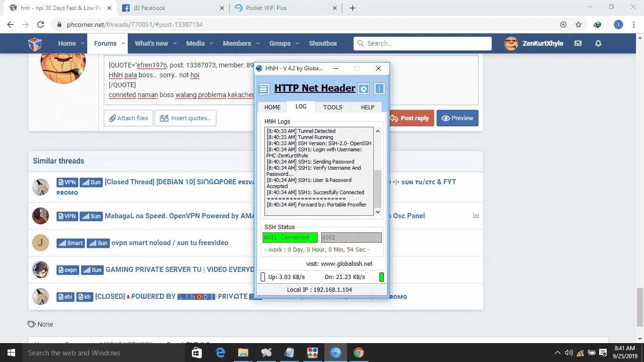Preview the forum reply
644x362 pixels.
pyautogui.click(x=457, y=118)
